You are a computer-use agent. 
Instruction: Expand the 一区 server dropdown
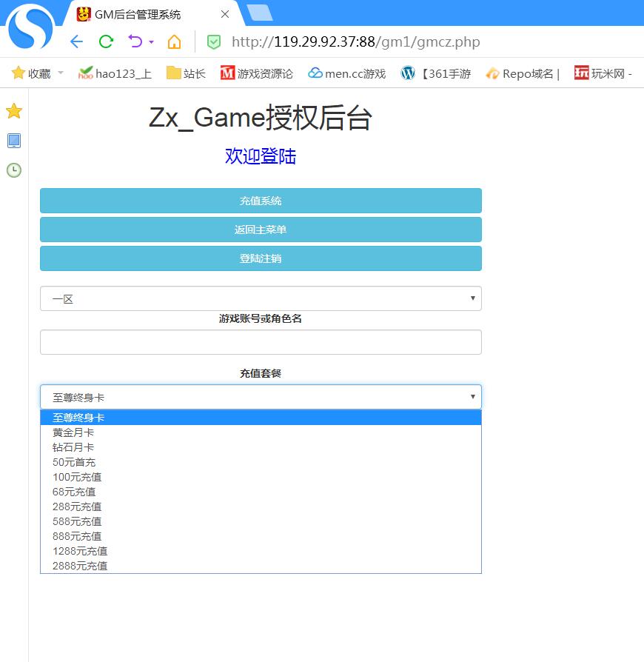261,299
